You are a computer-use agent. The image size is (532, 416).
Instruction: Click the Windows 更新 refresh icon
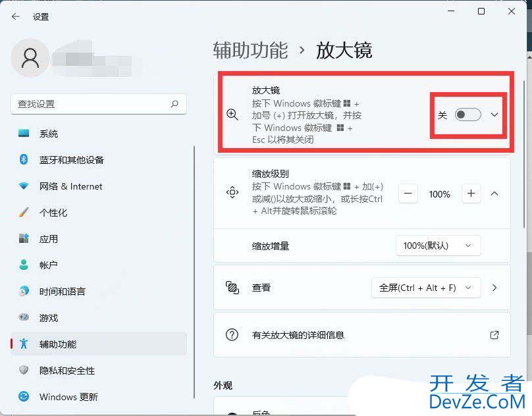click(x=24, y=396)
